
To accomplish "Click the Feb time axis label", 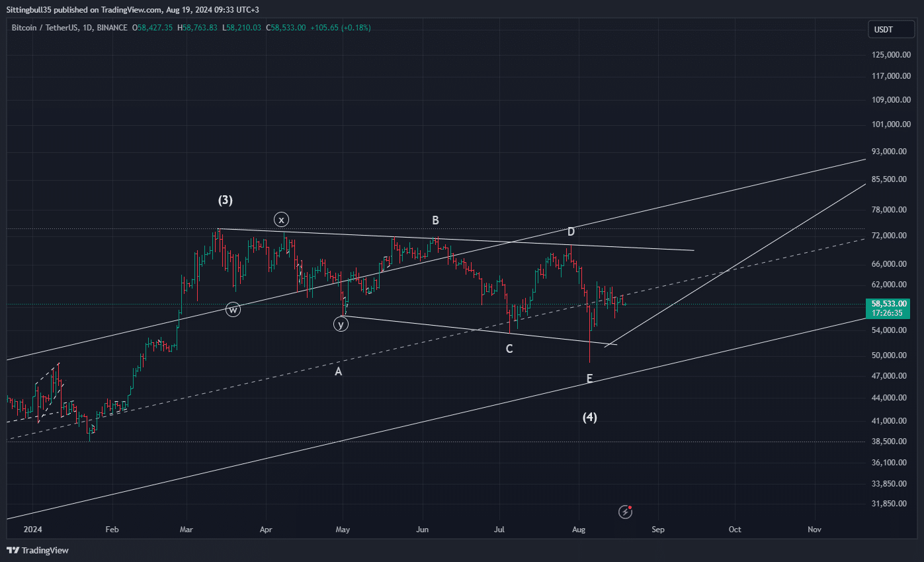I will [112, 530].
